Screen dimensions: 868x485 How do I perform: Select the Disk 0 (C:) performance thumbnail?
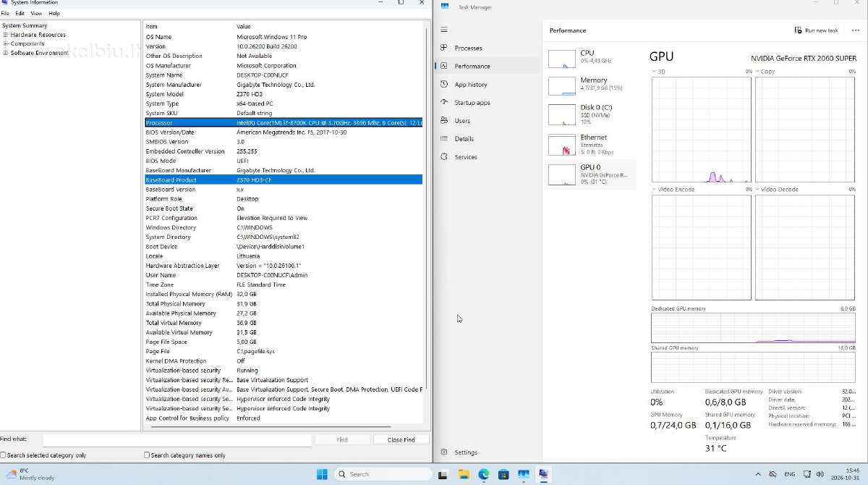pos(590,114)
